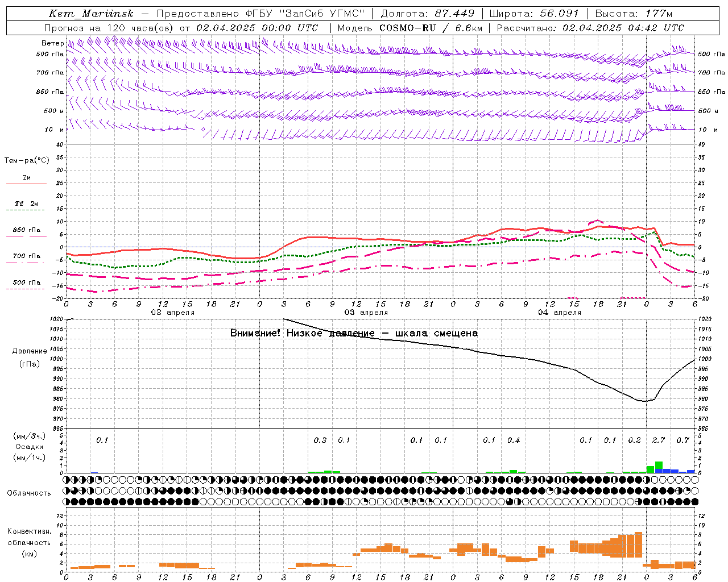Click the Осадки panel label
The image size is (728, 582).
click(x=30, y=447)
